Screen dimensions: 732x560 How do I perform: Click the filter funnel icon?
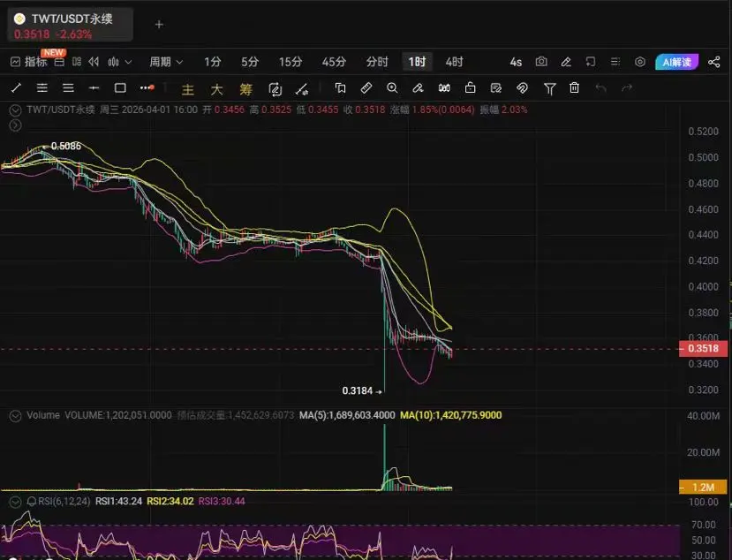(549, 88)
